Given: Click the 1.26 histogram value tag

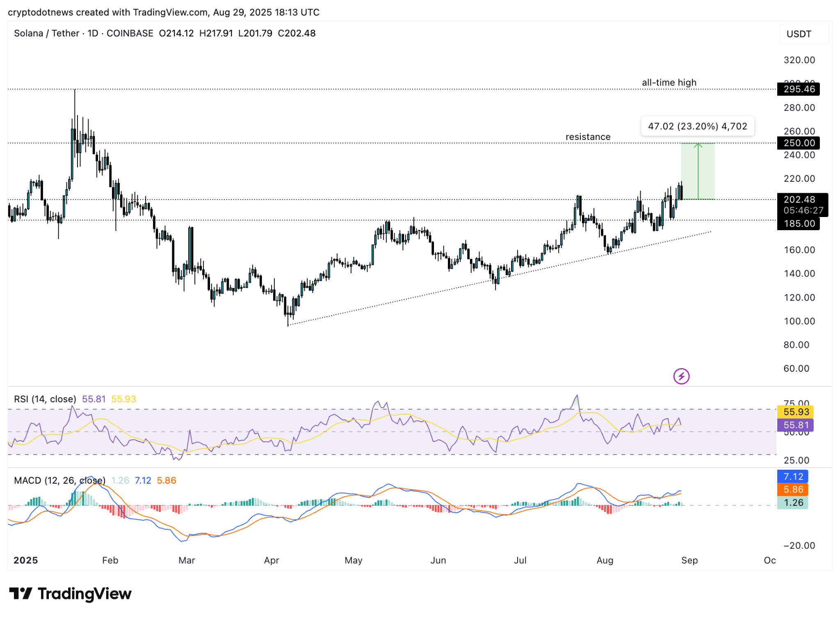Looking at the screenshot, I should (x=792, y=502).
